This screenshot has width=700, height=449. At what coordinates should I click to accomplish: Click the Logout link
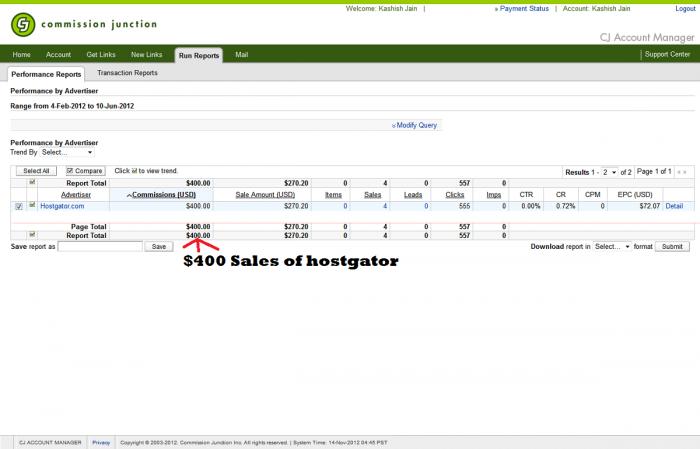(685, 8)
